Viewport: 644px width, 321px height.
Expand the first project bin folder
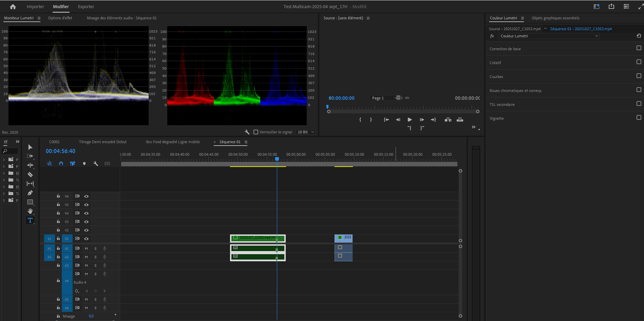pos(4,159)
